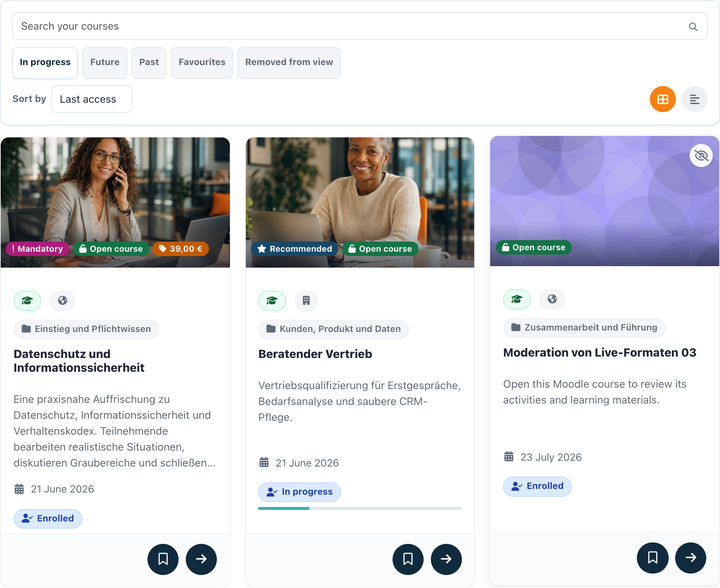The width and height of the screenshot is (720, 588).
Task: Select the Removed from view tab
Action: pyautogui.click(x=289, y=62)
